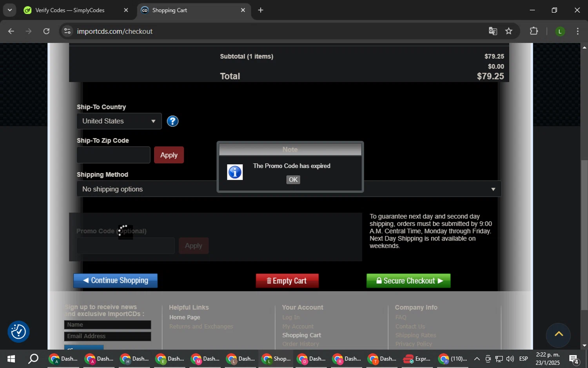Image resolution: width=588 pixels, height=368 pixels.
Task: Open Order History link
Action: point(301,344)
